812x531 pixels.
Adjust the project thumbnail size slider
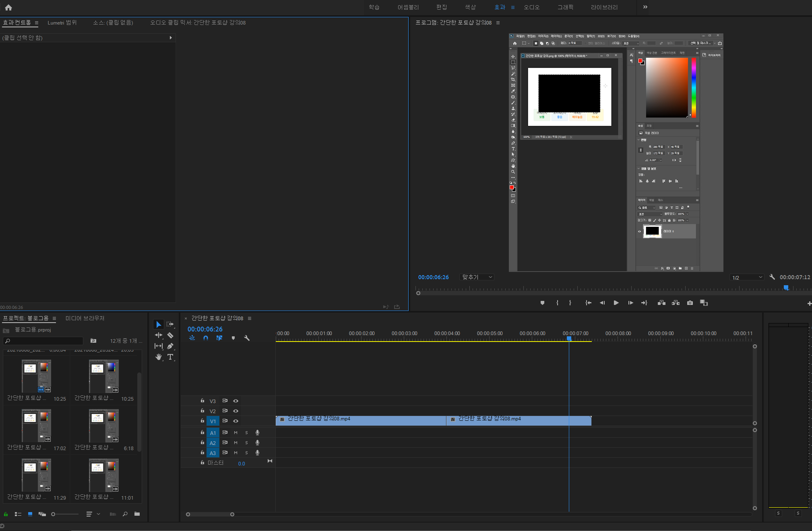pos(54,514)
